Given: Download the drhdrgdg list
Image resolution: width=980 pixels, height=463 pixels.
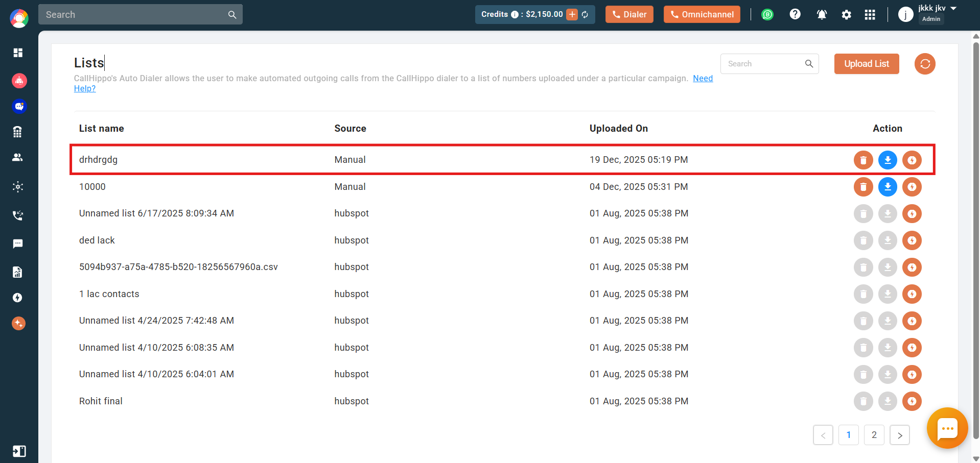Looking at the screenshot, I should pos(888,160).
